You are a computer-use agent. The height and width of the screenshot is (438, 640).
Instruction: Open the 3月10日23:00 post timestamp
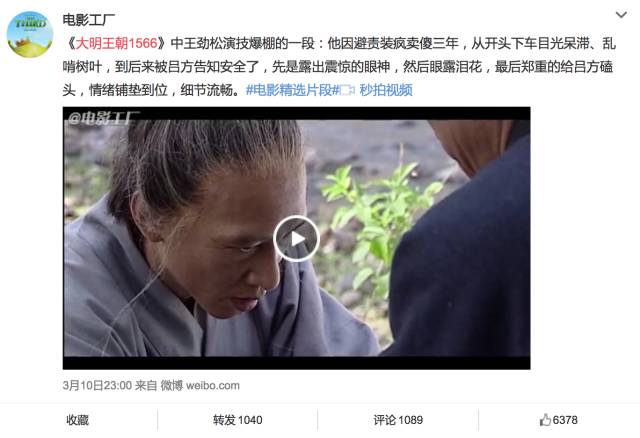pos(97,385)
